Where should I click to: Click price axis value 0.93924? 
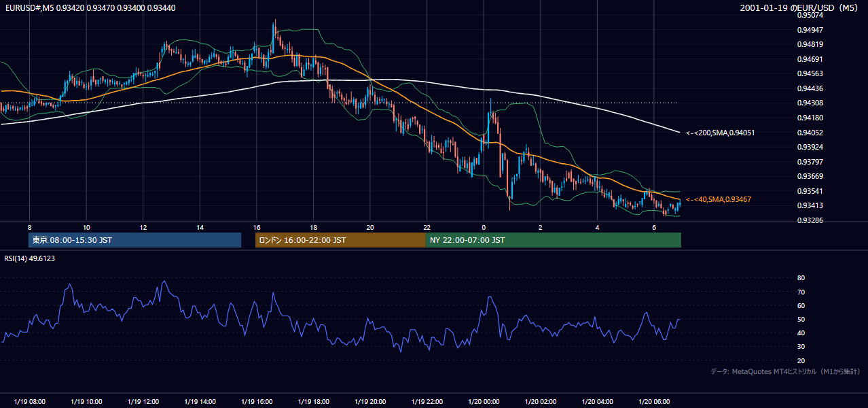pos(810,147)
